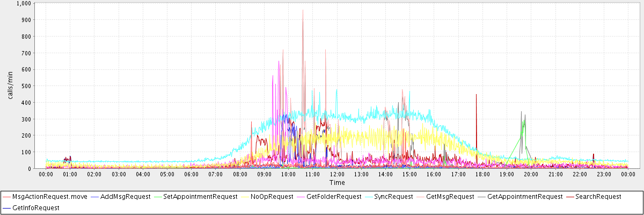The height and width of the screenshot is (215, 644).
Task: Select the GetInfoRequest legend item
Action: click(35, 207)
